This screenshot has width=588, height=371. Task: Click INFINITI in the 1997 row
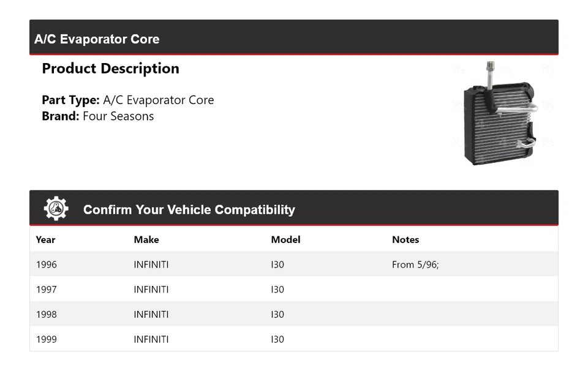click(151, 290)
